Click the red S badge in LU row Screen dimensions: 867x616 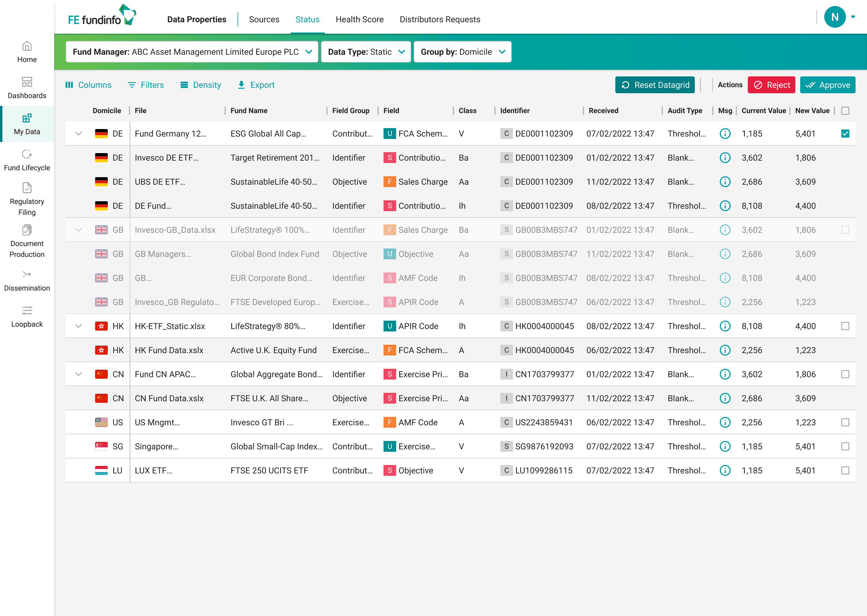[390, 470]
